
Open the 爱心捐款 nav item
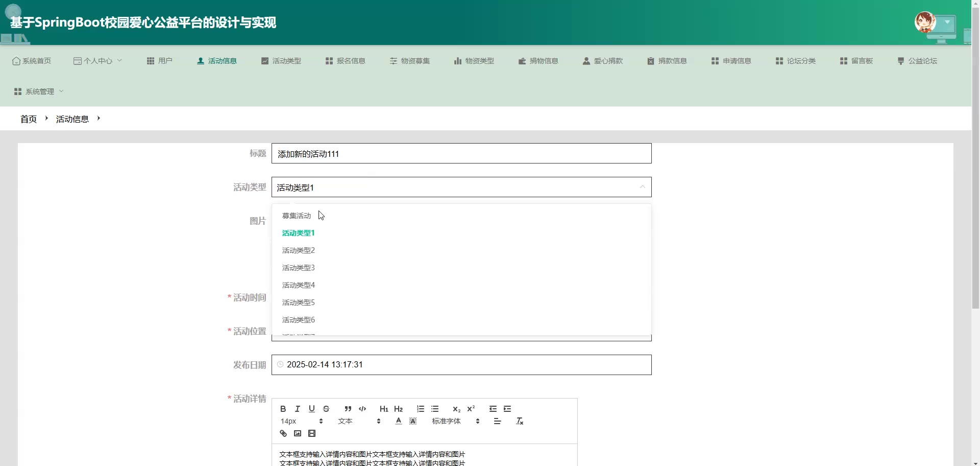(603, 61)
